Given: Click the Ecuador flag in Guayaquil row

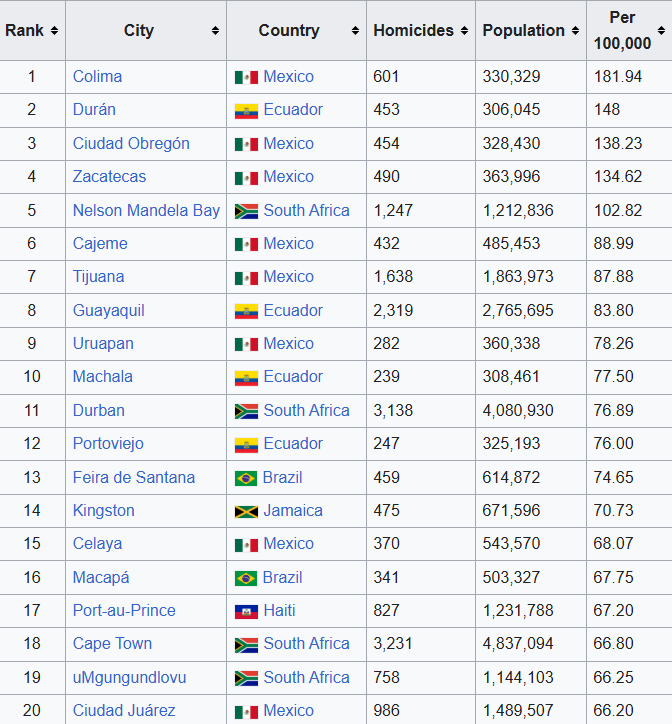Looking at the screenshot, I should pos(246,311).
